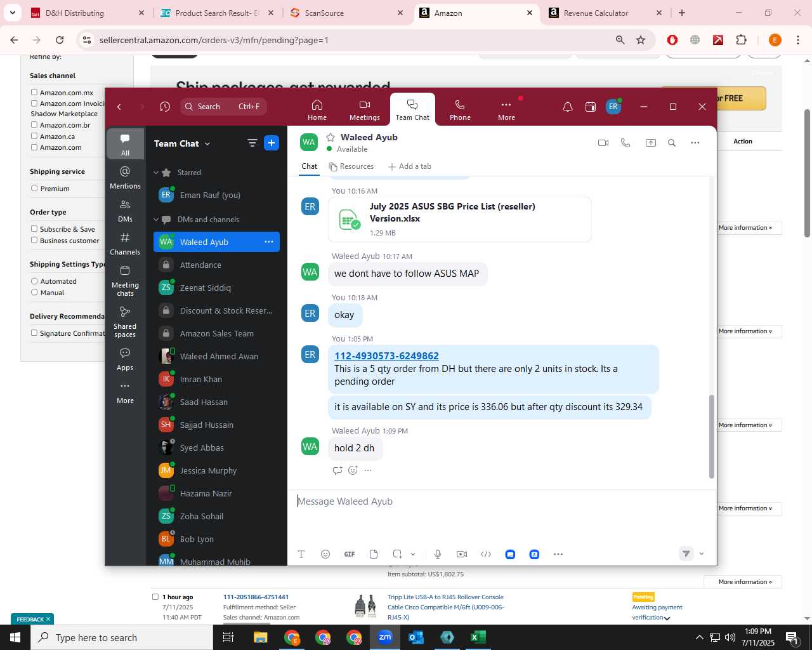Open screenshot options dropdown arrow
812x650 pixels.
pos(413,554)
